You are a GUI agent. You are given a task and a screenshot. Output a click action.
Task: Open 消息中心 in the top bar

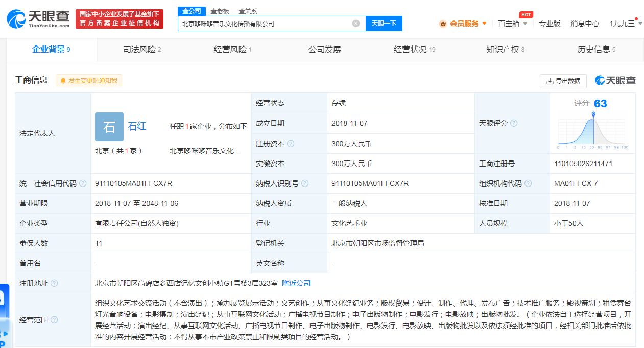coord(585,24)
